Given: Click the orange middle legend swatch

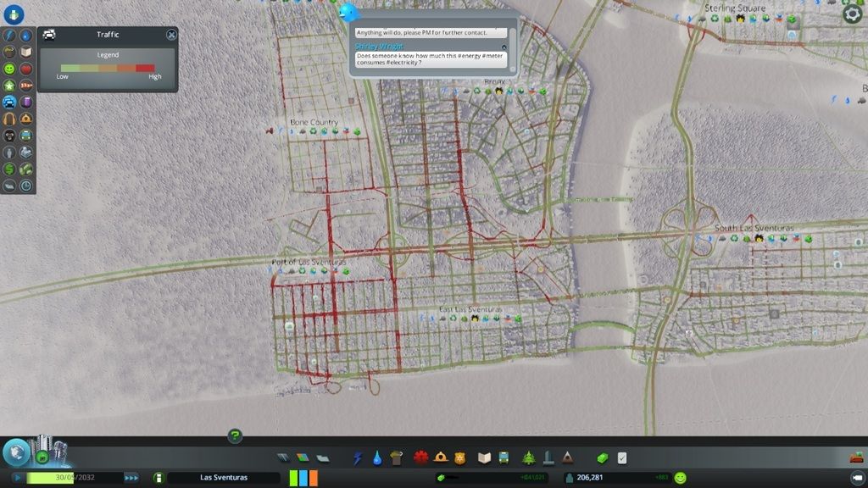Looking at the screenshot, I should (x=108, y=68).
